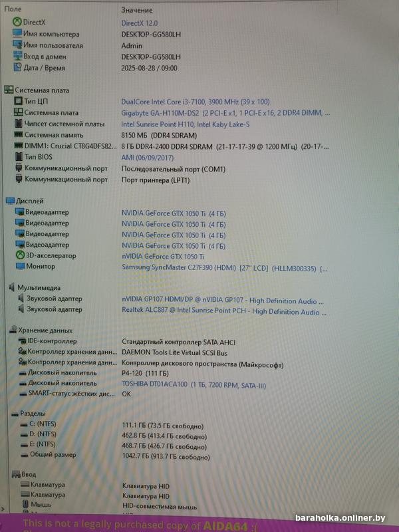Select the Имя пользователя field label

pos(53,45)
